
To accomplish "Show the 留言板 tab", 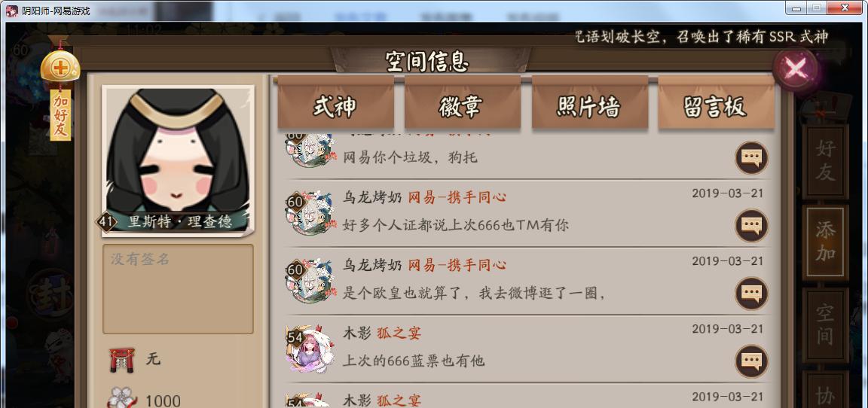I will pos(716,106).
